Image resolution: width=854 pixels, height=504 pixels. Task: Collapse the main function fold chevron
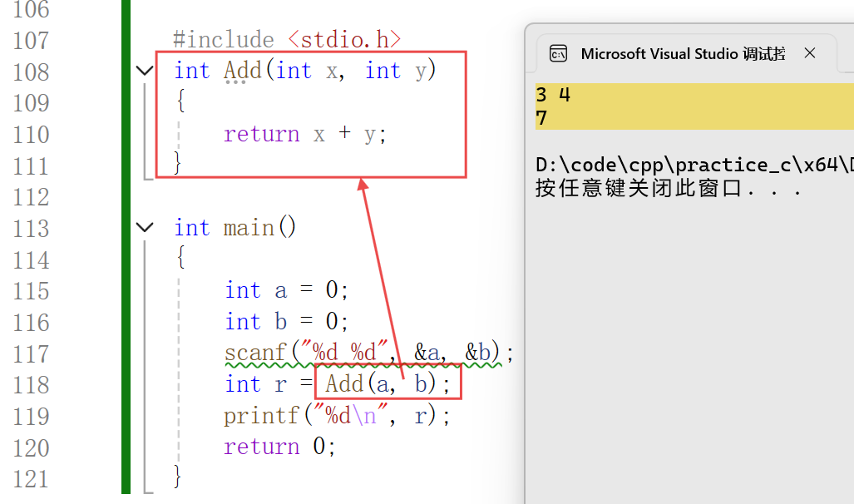coord(145,227)
